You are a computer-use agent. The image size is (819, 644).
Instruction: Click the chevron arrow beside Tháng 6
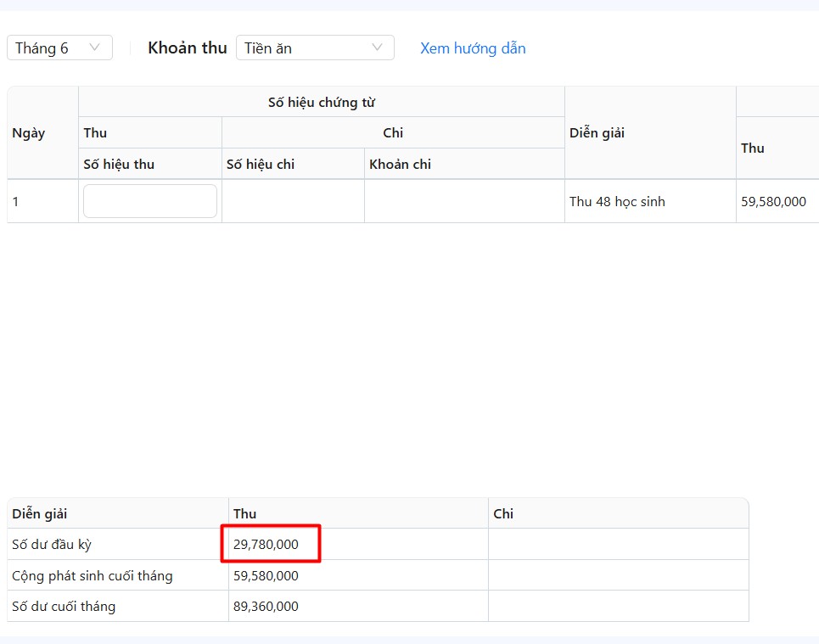95,48
